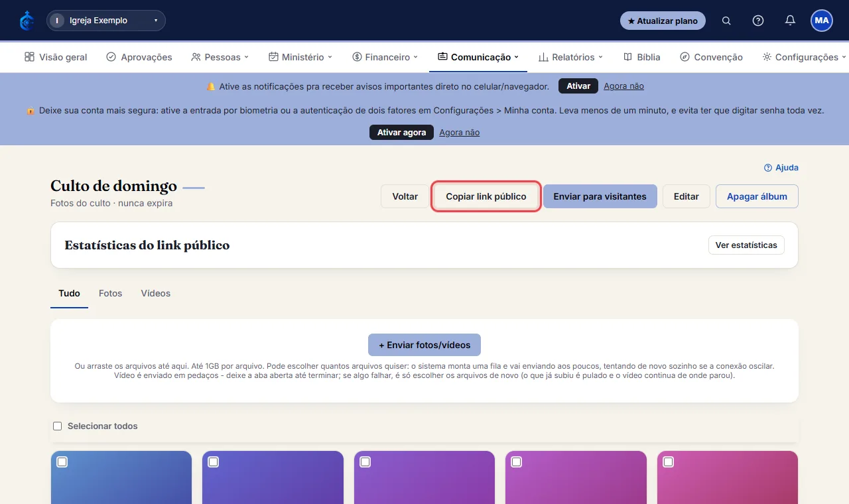The width and height of the screenshot is (849, 504).
Task: Click Enviar para visitantes
Action: pyautogui.click(x=600, y=196)
